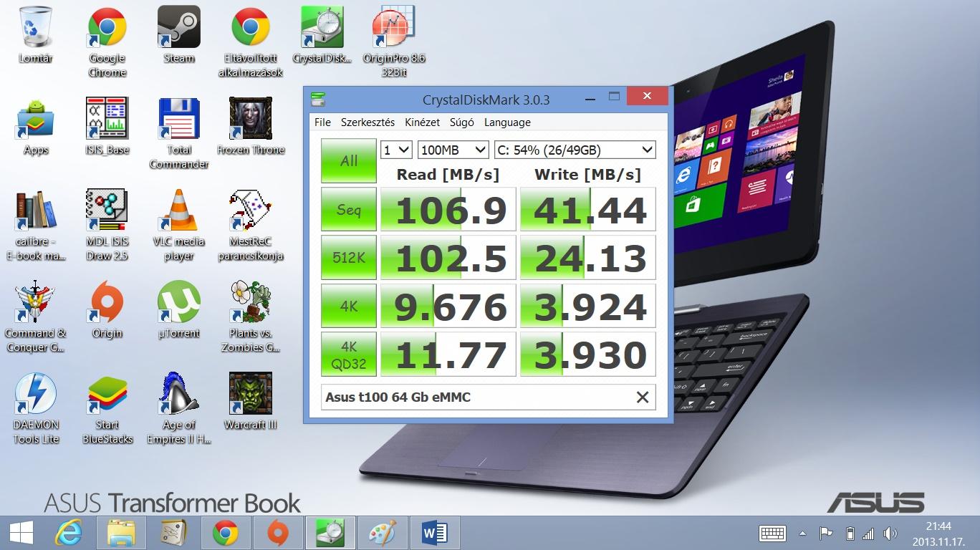Open the CrystalDiskMark window system icon
Screen dimensions: 980x550
point(318,98)
